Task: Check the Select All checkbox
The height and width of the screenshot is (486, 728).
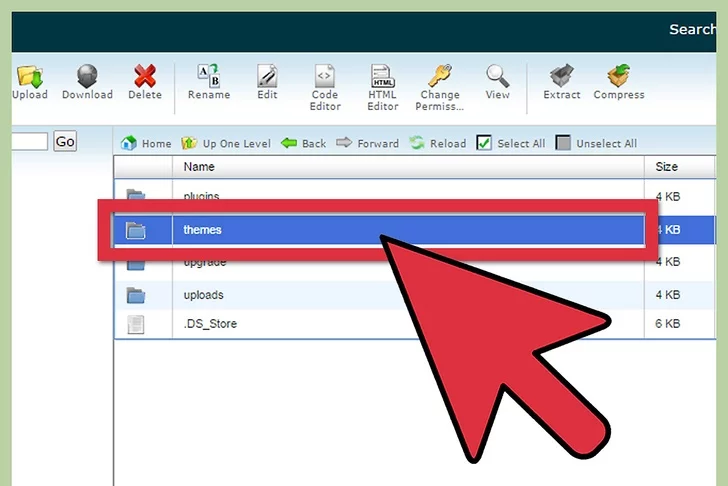Action: (484, 143)
